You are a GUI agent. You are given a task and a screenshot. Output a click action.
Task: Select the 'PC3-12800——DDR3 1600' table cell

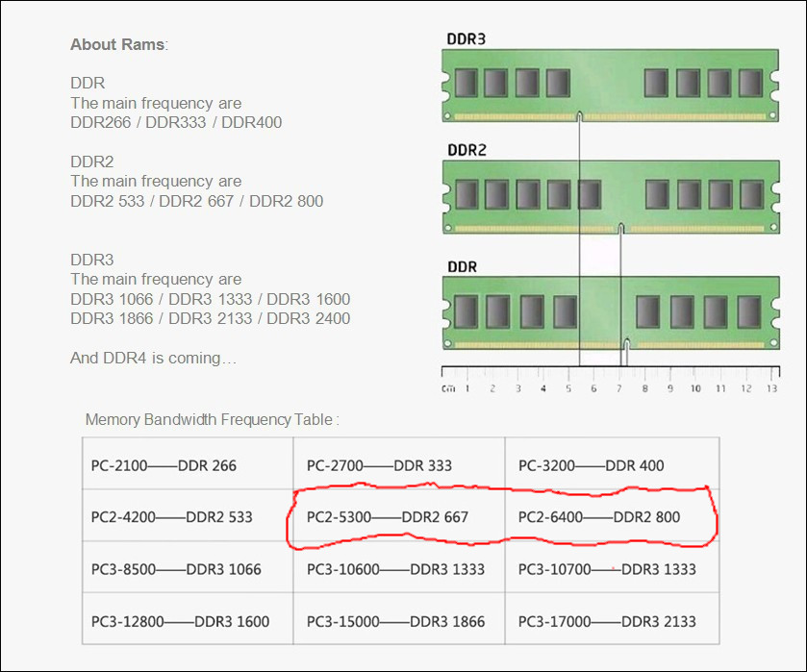188,618
